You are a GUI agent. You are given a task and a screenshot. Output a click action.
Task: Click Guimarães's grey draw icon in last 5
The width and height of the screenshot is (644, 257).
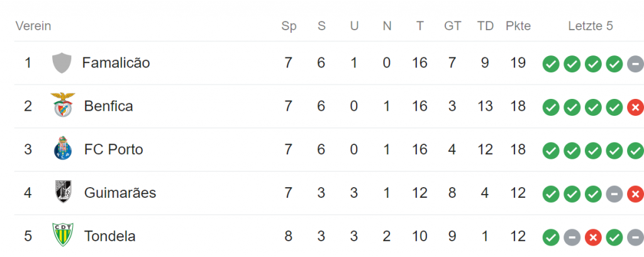click(614, 194)
